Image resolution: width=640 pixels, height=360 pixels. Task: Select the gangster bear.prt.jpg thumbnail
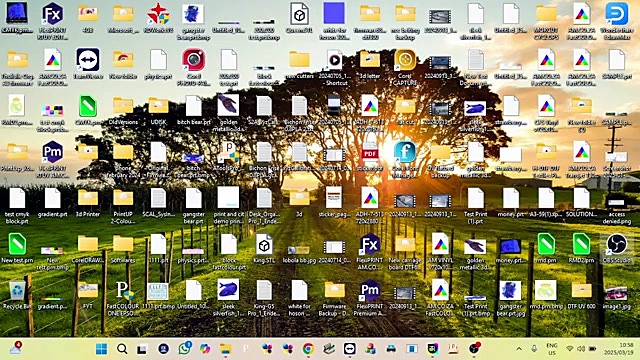(511, 290)
